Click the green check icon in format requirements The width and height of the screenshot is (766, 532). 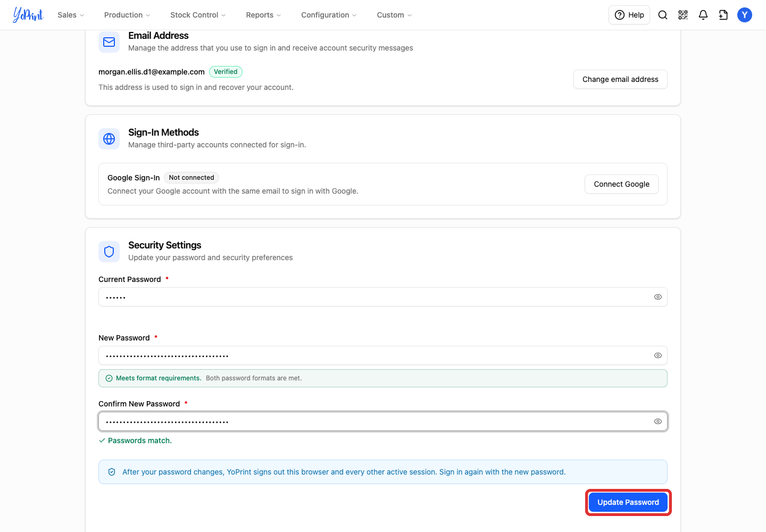[109, 378]
